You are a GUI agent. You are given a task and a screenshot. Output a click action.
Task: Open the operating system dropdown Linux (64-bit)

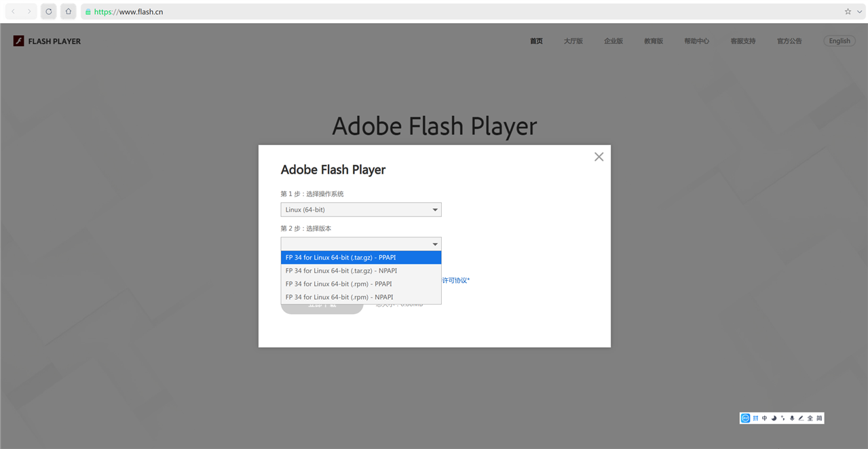(361, 210)
